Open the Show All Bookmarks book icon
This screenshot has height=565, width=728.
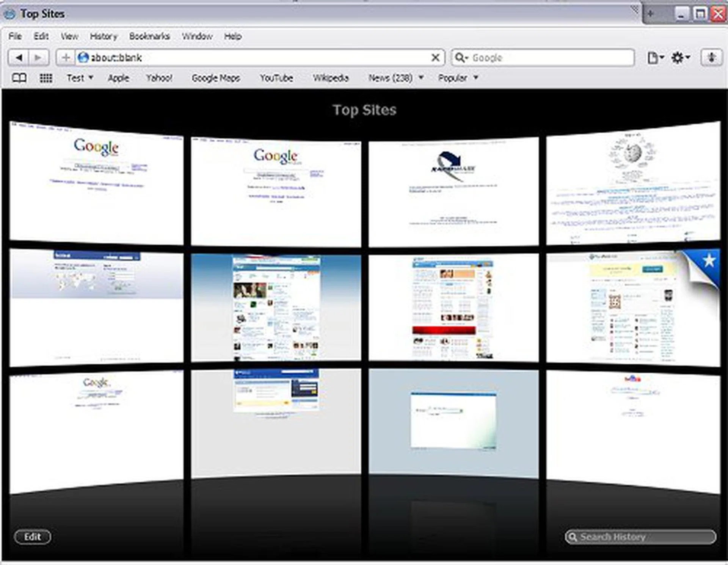19,78
